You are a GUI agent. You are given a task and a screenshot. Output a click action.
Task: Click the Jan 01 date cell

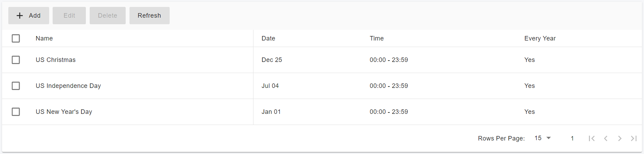271,112
